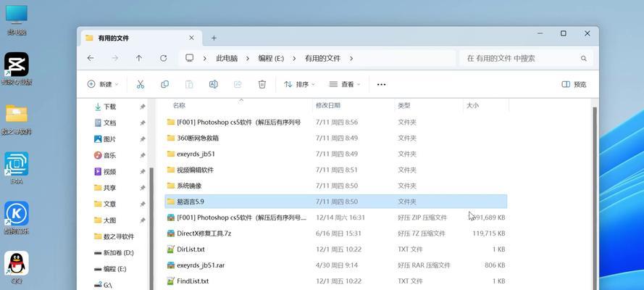Open the 新建 dropdown menu
The image size is (644, 290).
point(103,84)
